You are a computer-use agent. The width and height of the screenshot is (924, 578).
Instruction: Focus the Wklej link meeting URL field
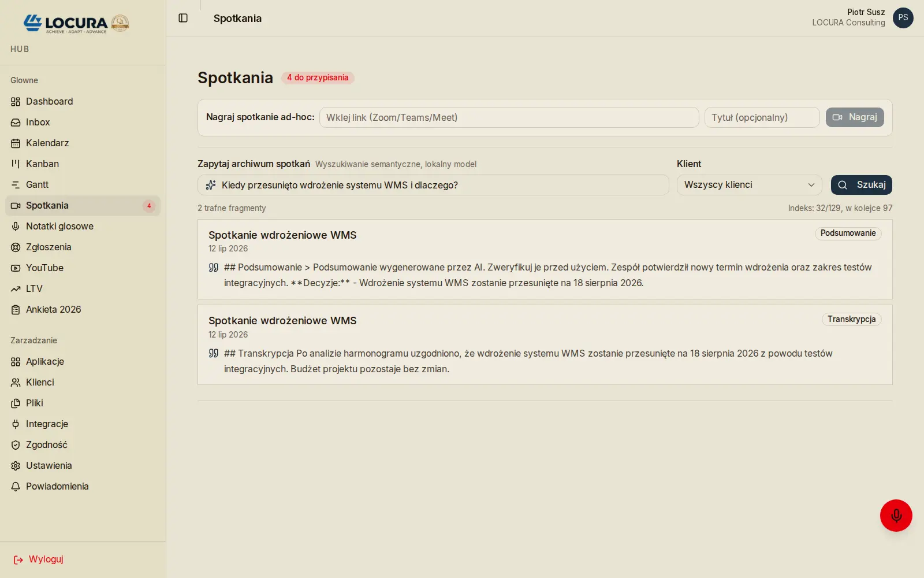coord(509,117)
